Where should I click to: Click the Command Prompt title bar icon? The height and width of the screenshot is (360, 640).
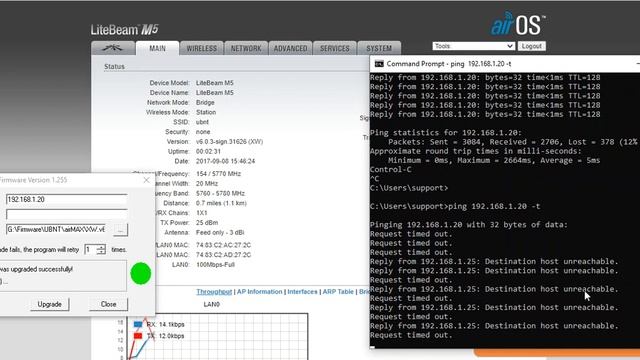coord(379,64)
